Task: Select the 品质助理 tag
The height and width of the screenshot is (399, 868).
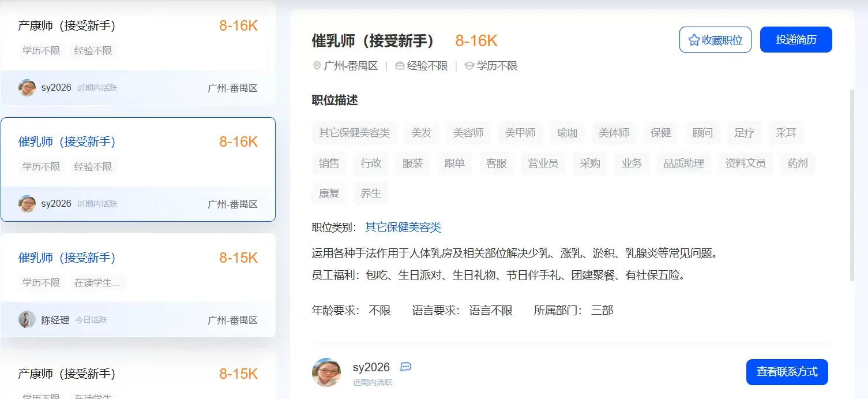Action: click(684, 163)
